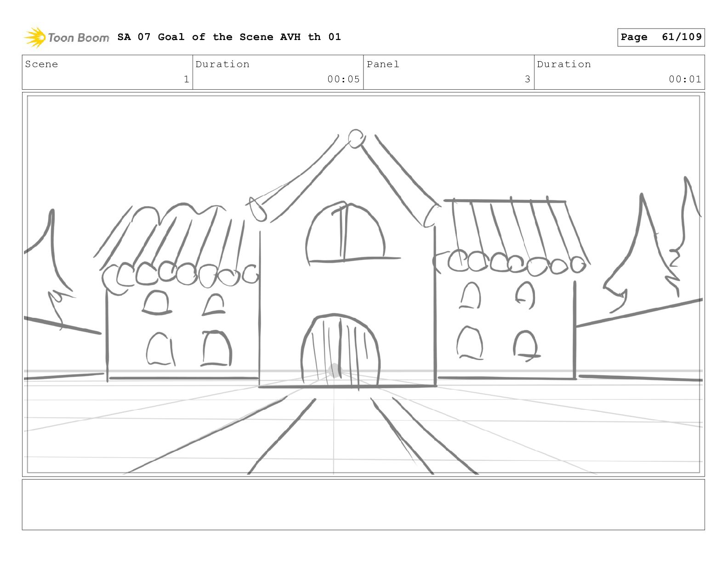Click the storyboard panel sketch of houses

click(x=363, y=284)
